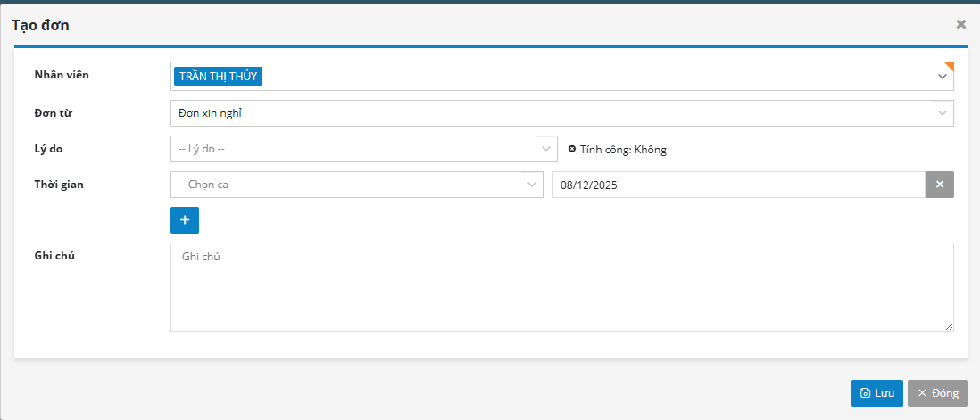
Task: Click the Tạo đơn dialog title
Action: (x=41, y=25)
